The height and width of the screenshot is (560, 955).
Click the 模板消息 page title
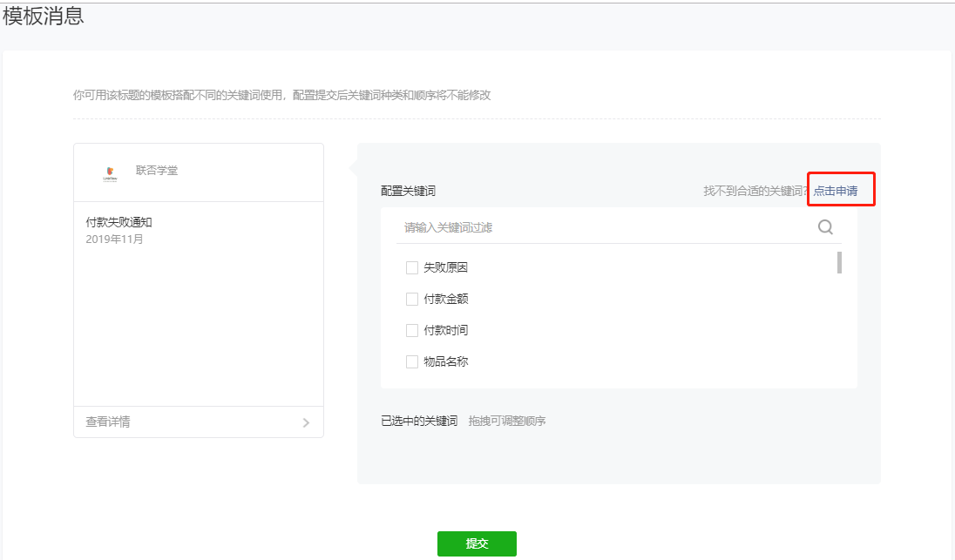tap(44, 16)
